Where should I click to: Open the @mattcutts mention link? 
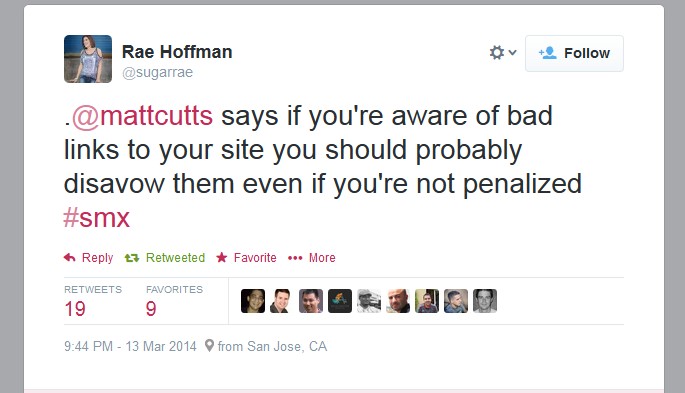click(142, 116)
